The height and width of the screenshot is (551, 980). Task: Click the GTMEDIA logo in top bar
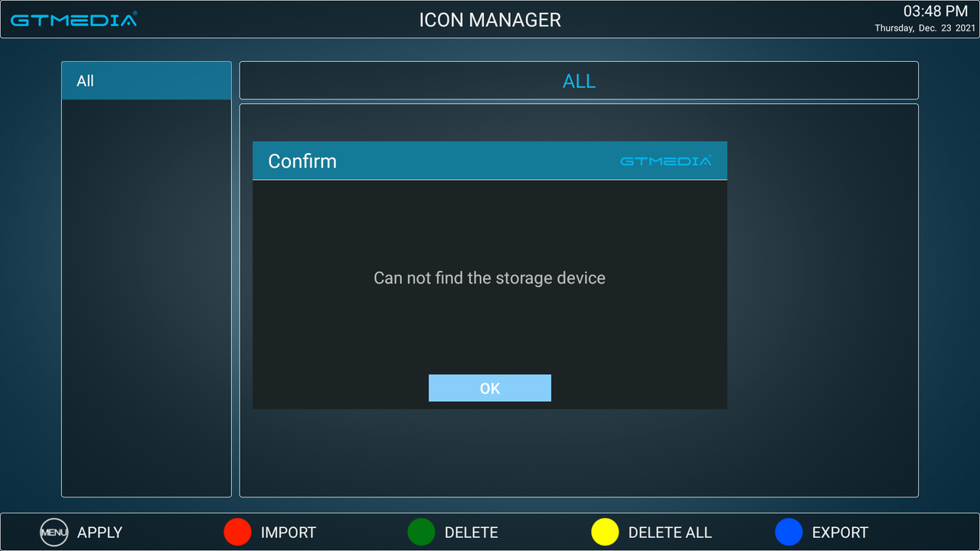[x=74, y=19]
